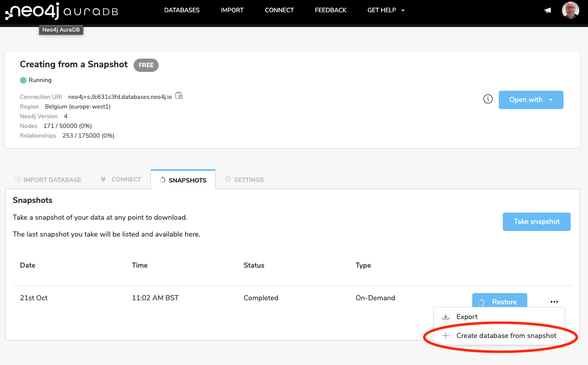Viewport: 588px width, 365px height.
Task: Switch to the Import Database tab
Action: [x=47, y=179]
